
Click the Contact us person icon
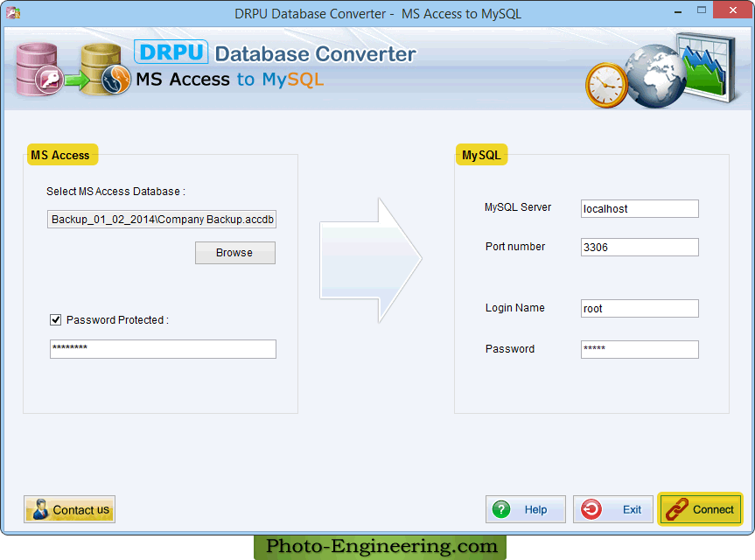(x=40, y=509)
